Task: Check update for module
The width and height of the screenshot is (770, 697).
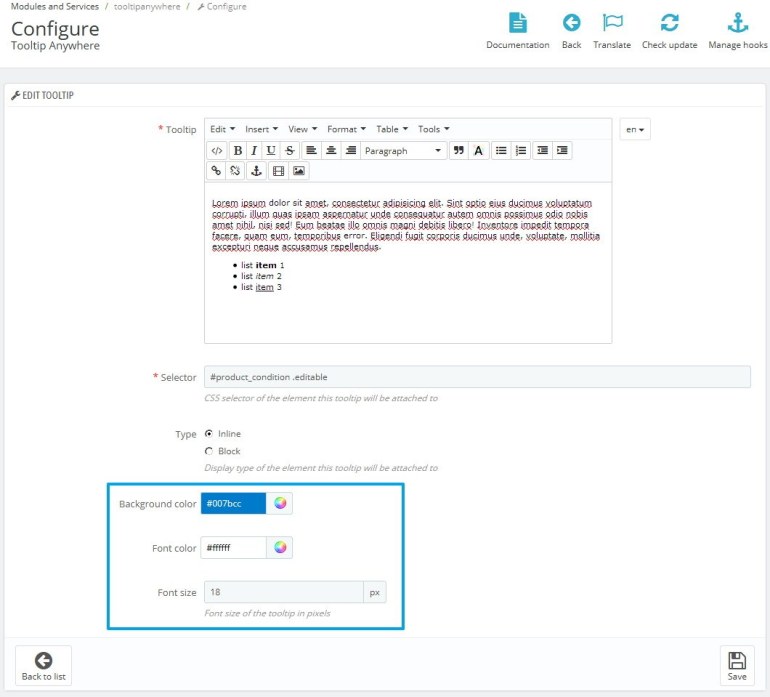Action: click(669, 31)
